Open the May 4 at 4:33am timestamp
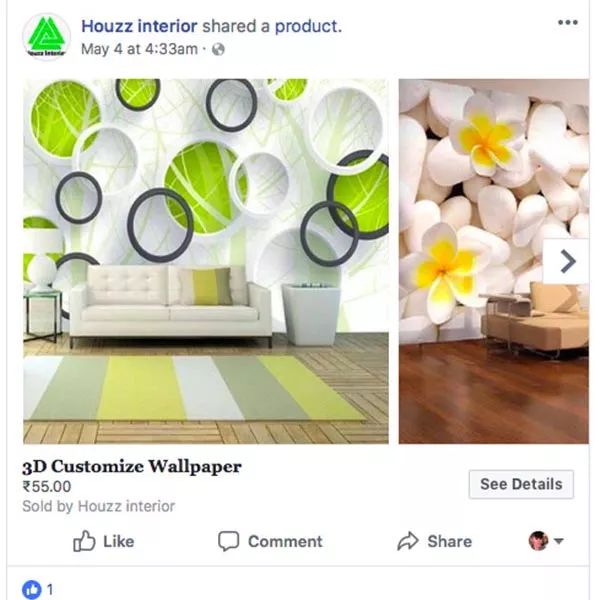Image resolution: width=600 pixels, height=600 pixels. pos(139,49)
